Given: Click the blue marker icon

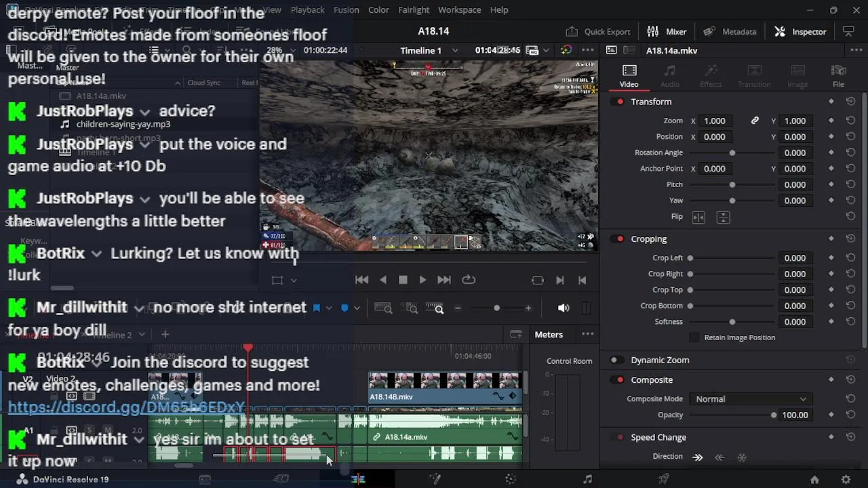Looking at the screenshot, I should [x=344, y=308].
